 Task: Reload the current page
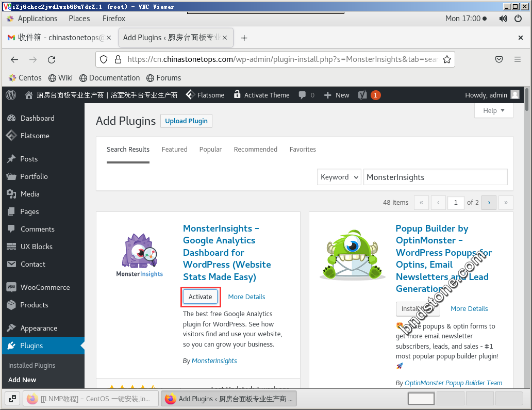[52, 60]
